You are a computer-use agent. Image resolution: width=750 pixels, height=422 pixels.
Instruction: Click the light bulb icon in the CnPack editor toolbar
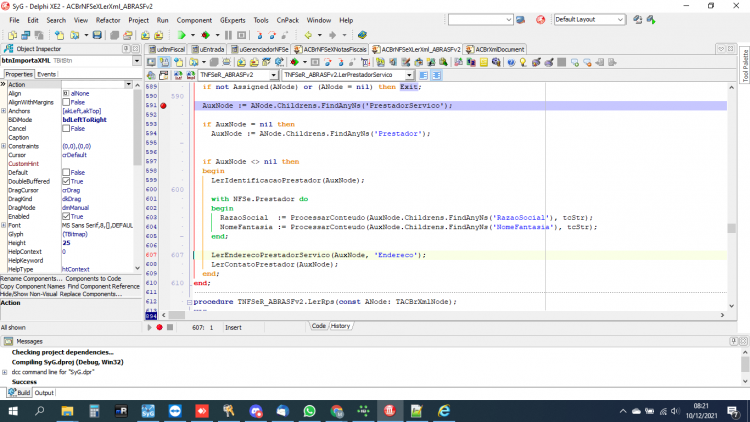tap(523, 62)
